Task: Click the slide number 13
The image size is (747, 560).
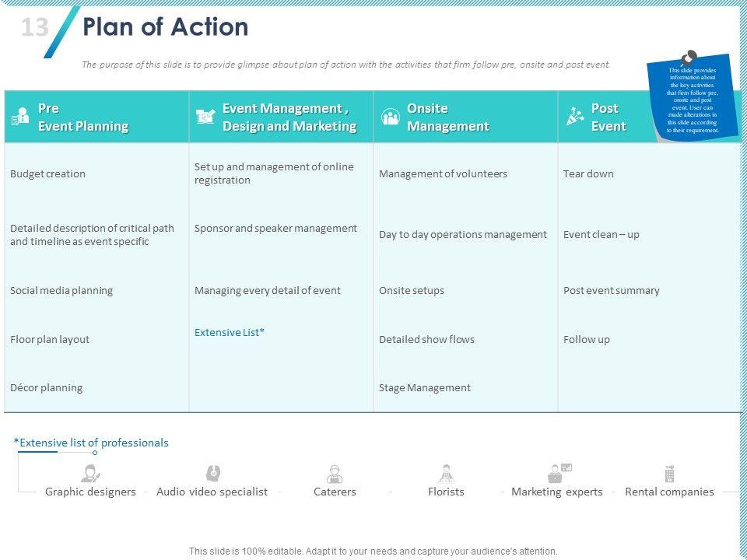Action: pyautogui.click(x=34, y=28)
